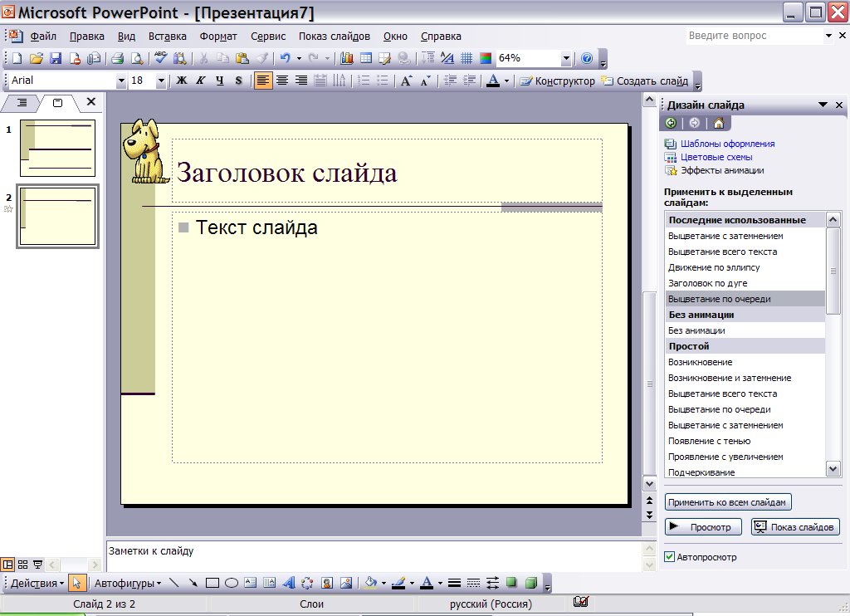Click the fill color paint bucket
850x616 pixels.
tap(371, 583)
